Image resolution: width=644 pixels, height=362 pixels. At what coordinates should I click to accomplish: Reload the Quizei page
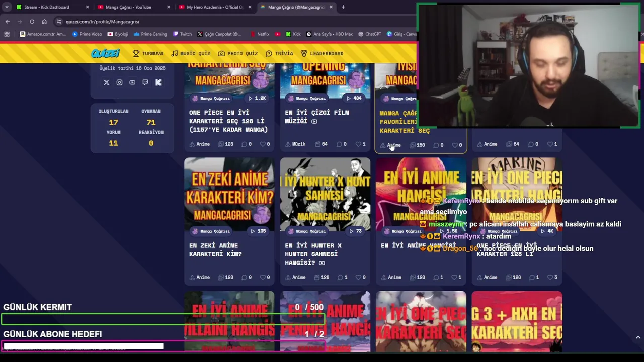32,21
